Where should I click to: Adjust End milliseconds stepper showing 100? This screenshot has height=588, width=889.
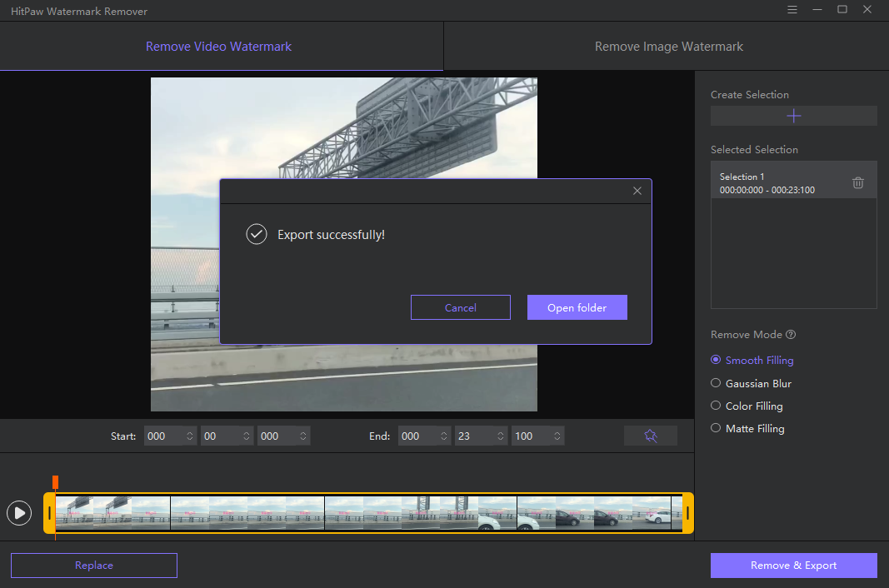tap(556, 436)
